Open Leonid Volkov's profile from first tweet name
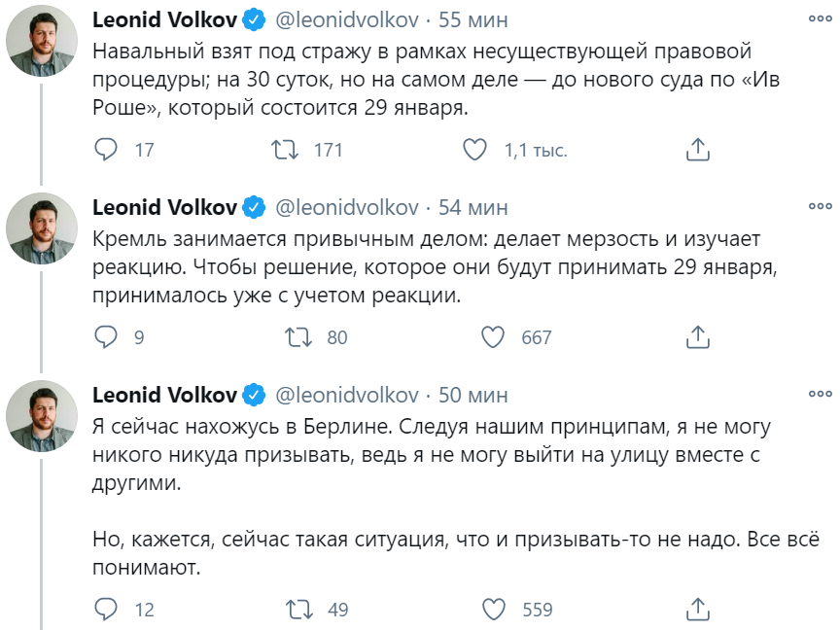Viewport: 840px width, 630px height. 164,20
